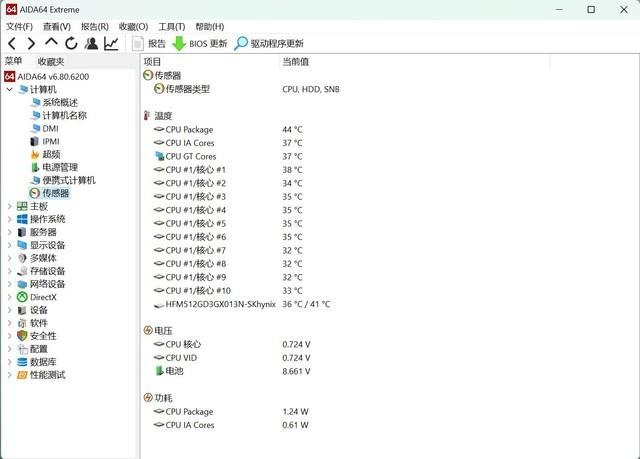Refresh the sensor readings

coord(71,43)
